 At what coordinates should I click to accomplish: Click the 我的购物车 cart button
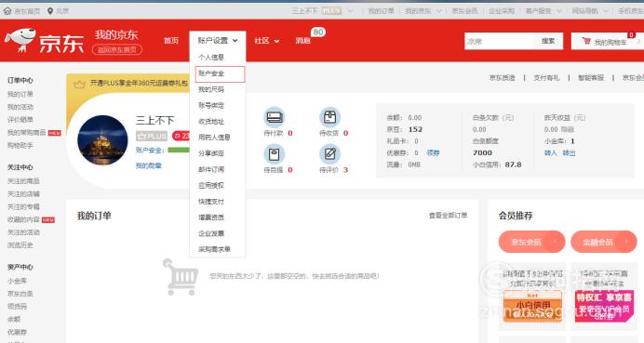click(x=608, y=42)
